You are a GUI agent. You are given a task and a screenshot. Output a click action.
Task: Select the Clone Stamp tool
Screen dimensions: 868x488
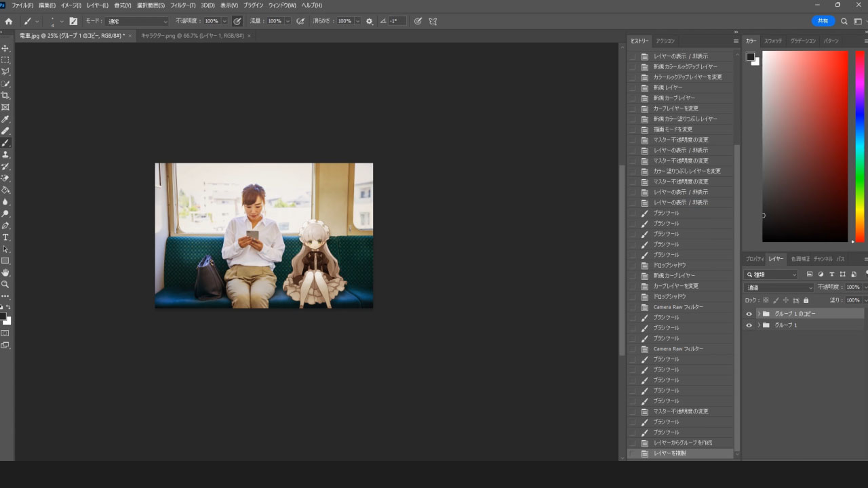(x=5, y=155)
